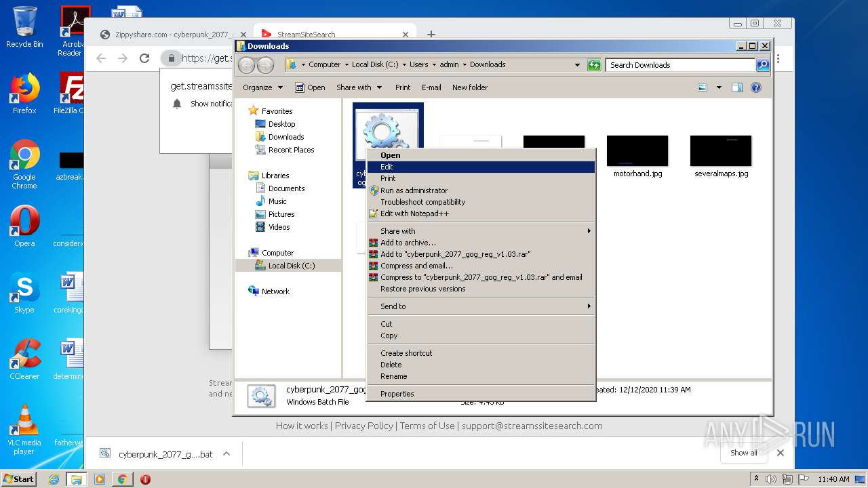Open Recycle Bin desktop icon

pos(24,27)
